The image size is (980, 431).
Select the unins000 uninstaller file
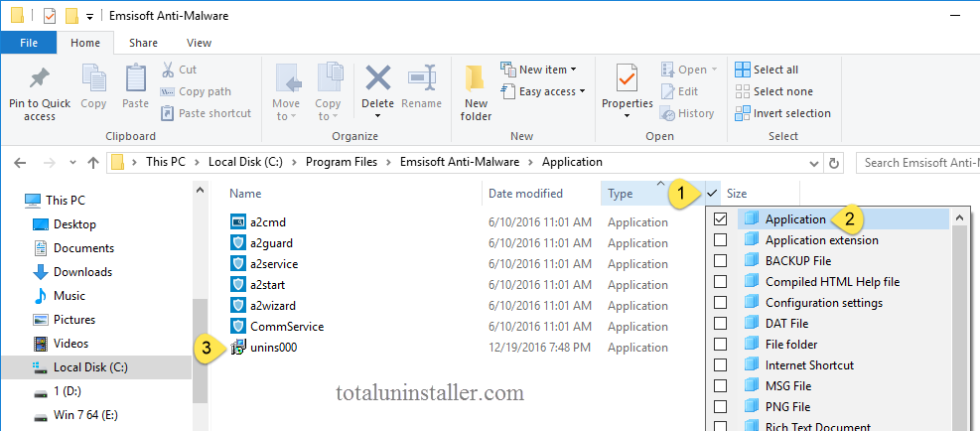click(x=273, y=348)
